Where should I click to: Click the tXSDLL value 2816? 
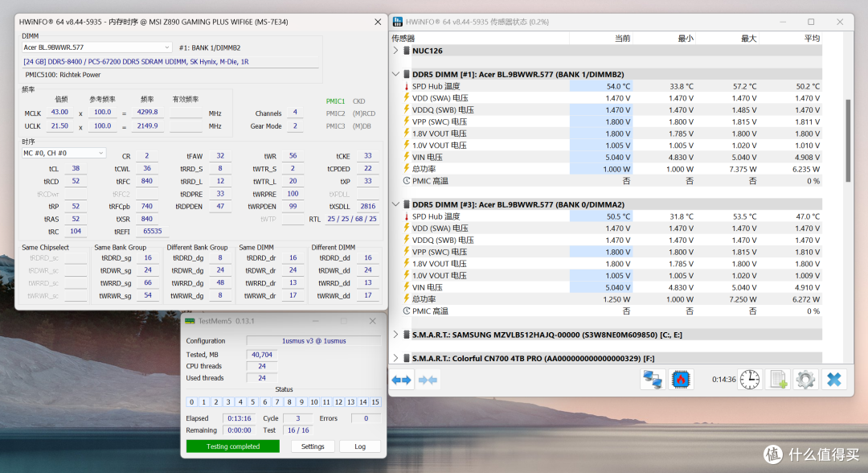(368, 206)
